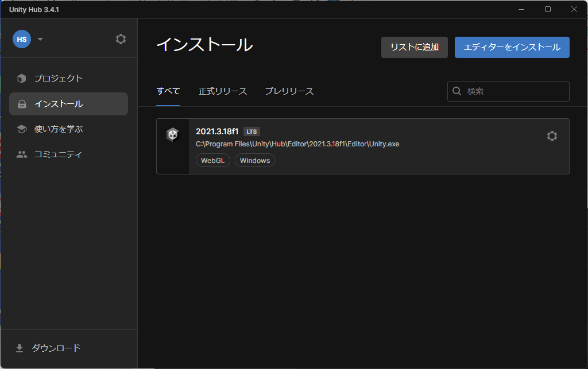Image resolution: width=588 pixels, height=369 pixels.
Task: Click the エディターをインストール button
Action: click(x=512, y=47)
